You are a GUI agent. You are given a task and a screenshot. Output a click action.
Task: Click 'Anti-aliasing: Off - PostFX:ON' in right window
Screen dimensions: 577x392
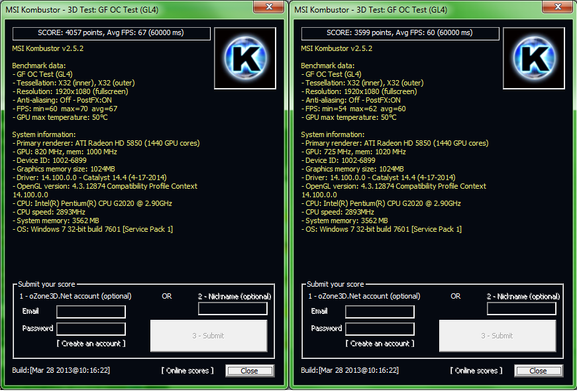click(x=350, y=100)
